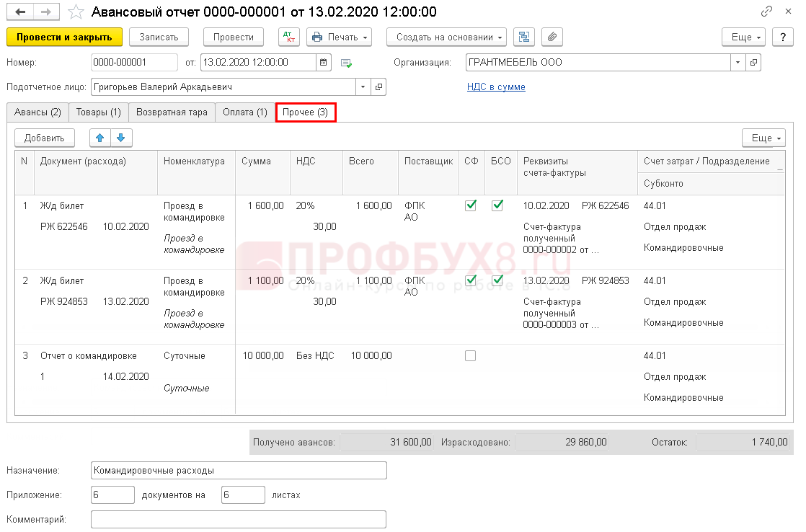
Task: Click the back navigation arrow
Action: click(x=20, y=12)
